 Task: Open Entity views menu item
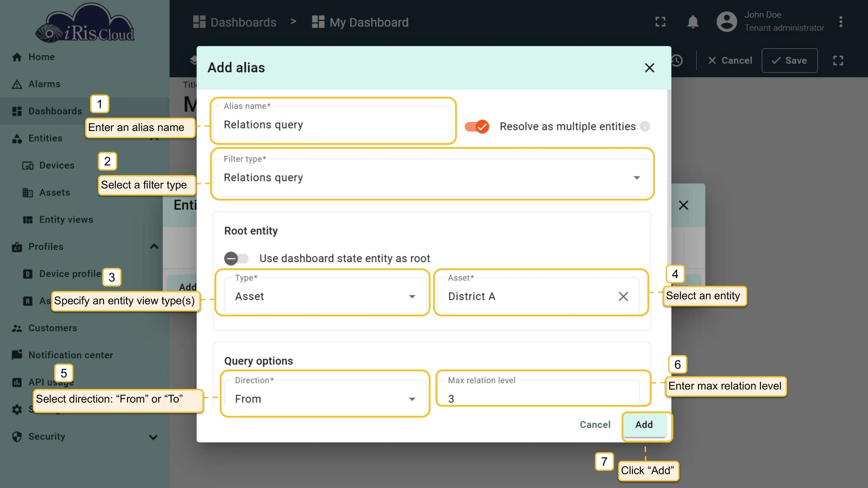click(x=85, y=220)
